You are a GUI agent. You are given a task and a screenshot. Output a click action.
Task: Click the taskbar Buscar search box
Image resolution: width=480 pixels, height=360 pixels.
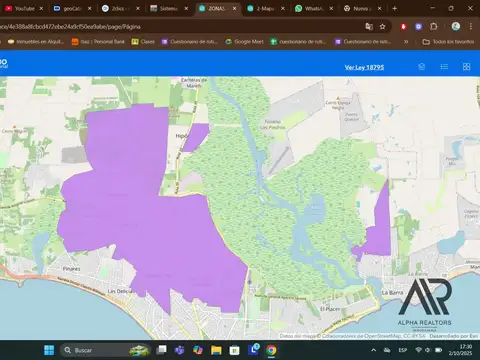(x=105, y=350)
